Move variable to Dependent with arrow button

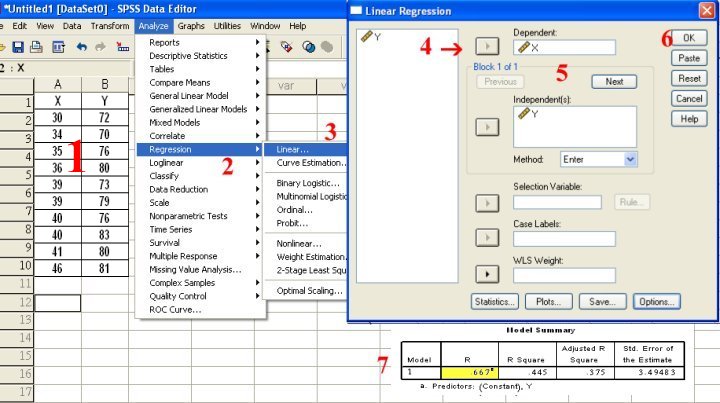coord(487,46)
